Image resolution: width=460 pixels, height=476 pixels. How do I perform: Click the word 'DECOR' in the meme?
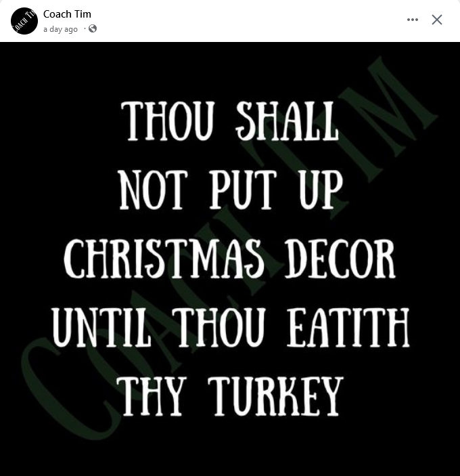340,259
